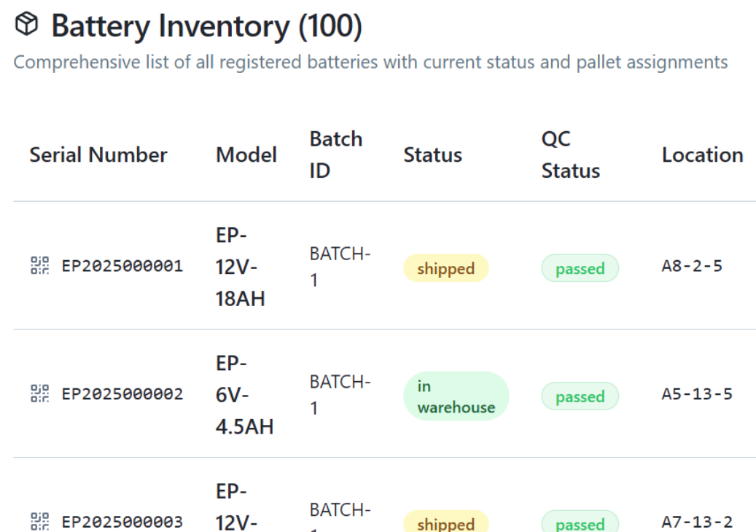Image resolution: width=756 pixels, height=532 pixels.
Task: Click the Batch ID column header
Action: (x=335, y=154)
